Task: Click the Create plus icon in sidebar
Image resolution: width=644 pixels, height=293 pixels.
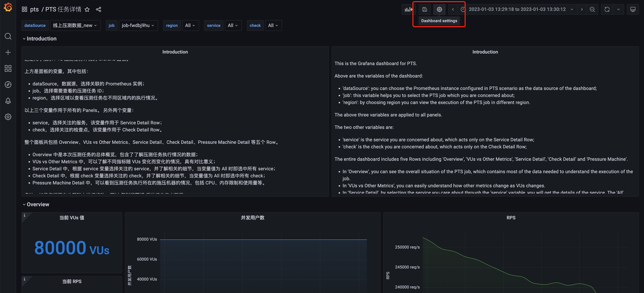Action: (x=8, y=52)
